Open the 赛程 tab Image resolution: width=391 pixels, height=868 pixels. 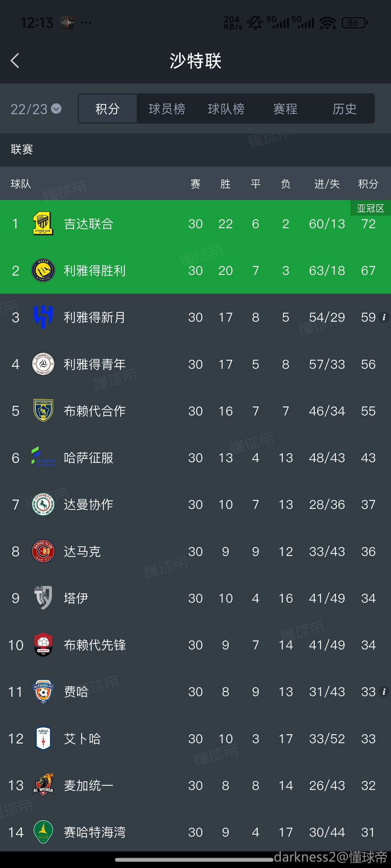pyautogui.click(x=286, y=109)
